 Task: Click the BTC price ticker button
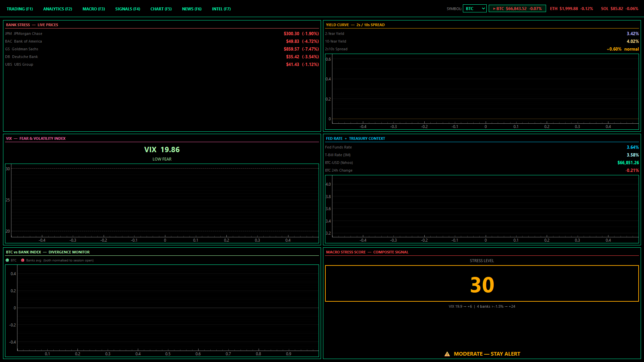[517, 9]
